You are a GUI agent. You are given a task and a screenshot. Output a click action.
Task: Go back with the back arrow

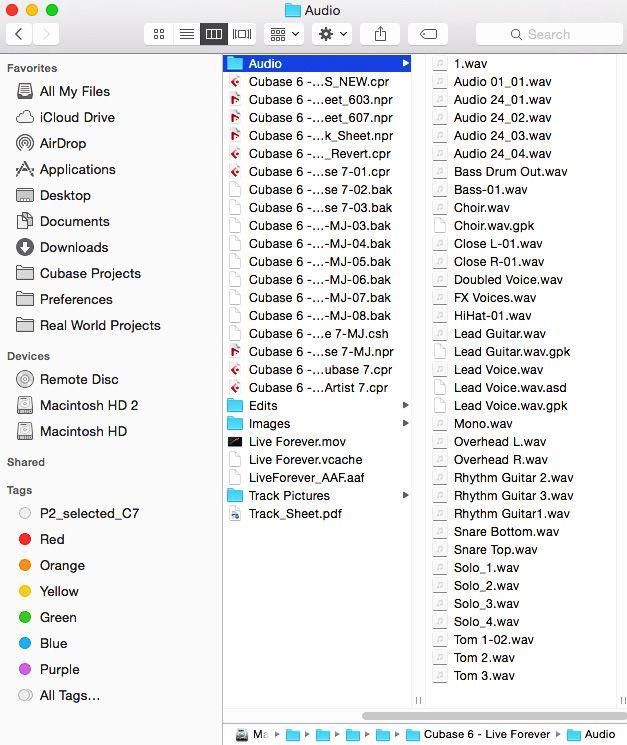click(x=19, y=34)
